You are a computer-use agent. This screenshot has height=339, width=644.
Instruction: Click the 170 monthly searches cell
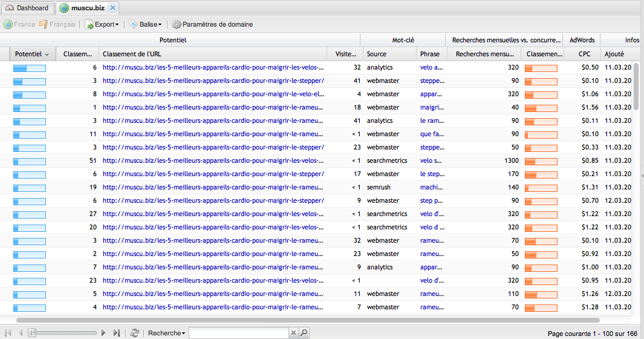click(513, 174)
